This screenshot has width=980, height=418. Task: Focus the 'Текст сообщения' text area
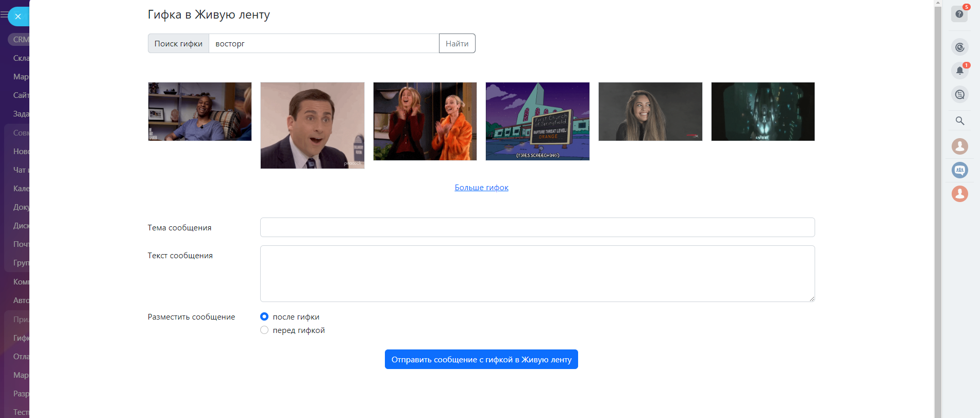click(x=537, y=274)
